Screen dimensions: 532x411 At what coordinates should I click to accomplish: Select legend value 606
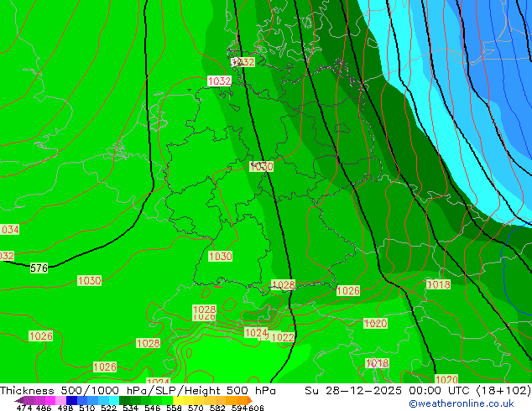(256, 408)
